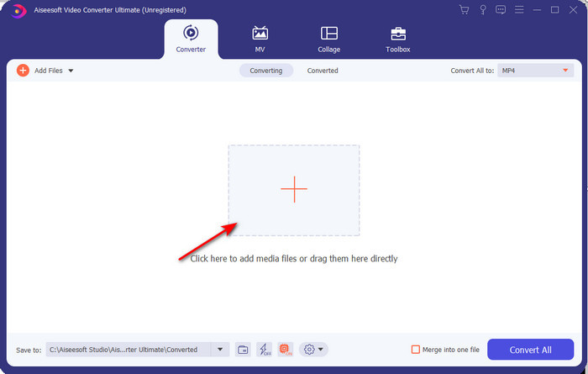Toggle the GPU hardware acceleration chip icon

[x=286, y=350]
